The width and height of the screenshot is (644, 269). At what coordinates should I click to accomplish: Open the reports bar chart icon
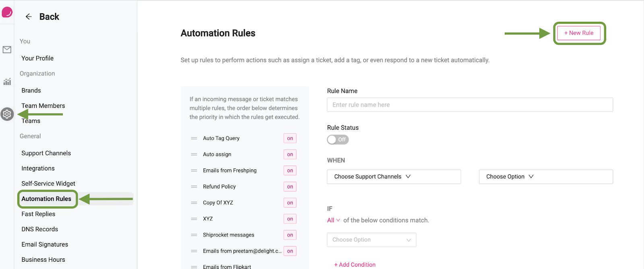click(x=7, y=82)
